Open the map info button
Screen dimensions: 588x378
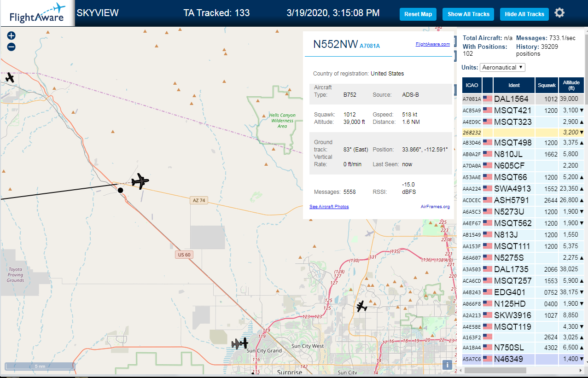point(447,365)
